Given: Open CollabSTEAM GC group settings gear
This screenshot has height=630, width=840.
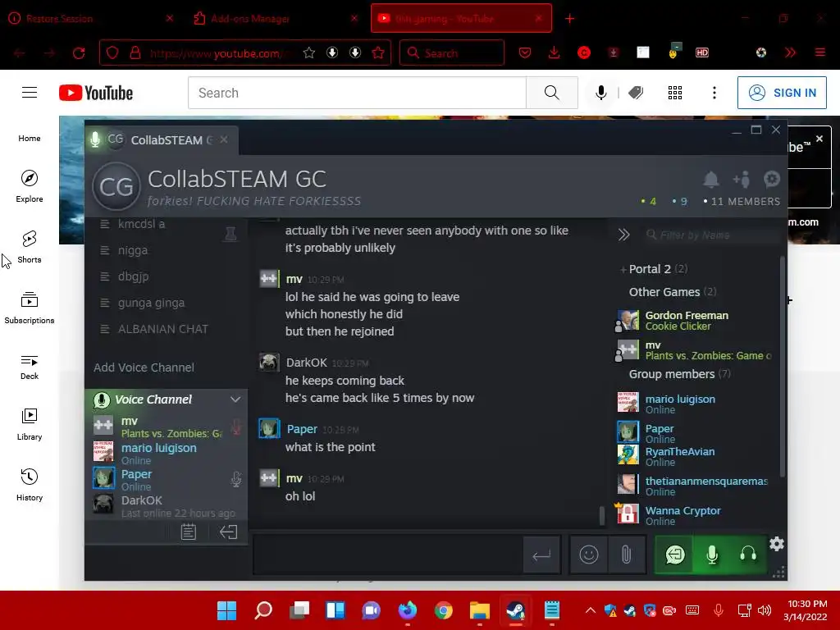Looking at the screenshot, I should pos(771,179).
